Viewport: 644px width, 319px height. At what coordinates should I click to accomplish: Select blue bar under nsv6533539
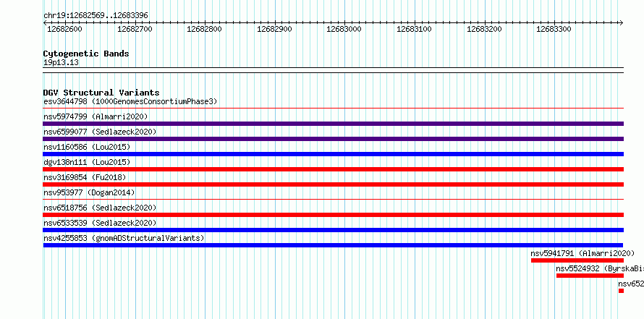(x=333, y=230)
